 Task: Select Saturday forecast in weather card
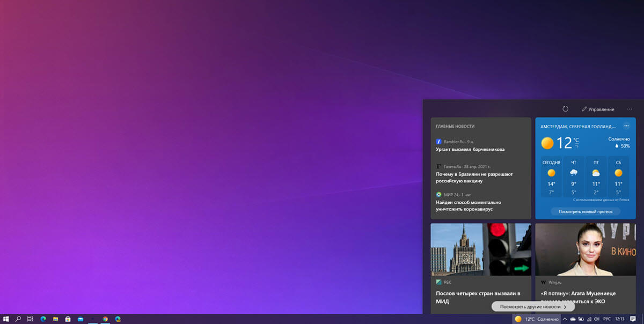tap(618, 177)
